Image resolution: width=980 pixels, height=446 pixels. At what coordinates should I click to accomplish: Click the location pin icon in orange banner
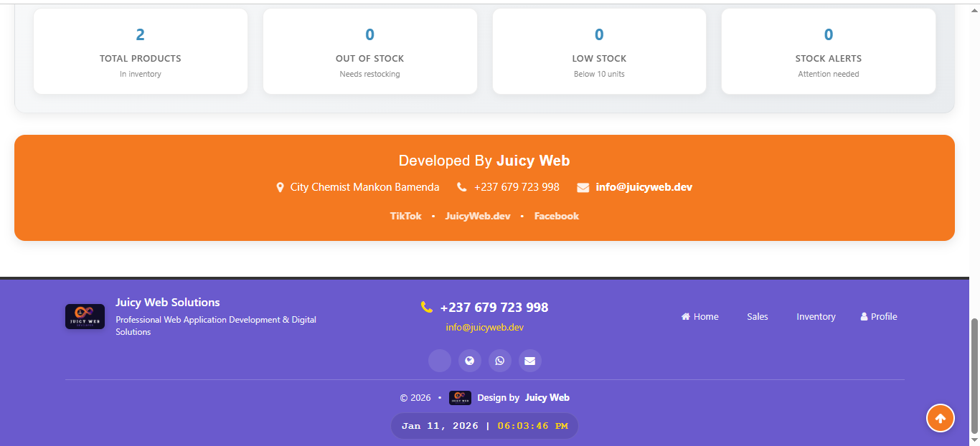click(280, 188)
